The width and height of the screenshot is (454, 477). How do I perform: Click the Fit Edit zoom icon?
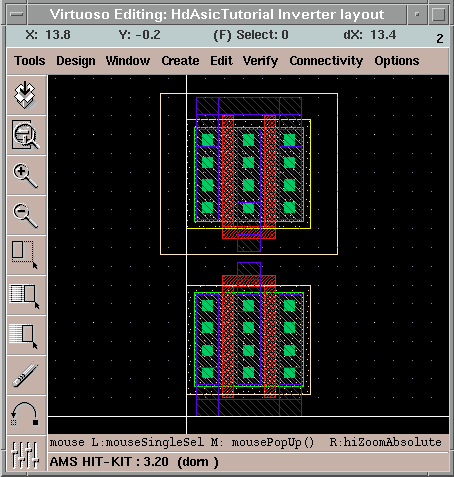tap(26, 135)
